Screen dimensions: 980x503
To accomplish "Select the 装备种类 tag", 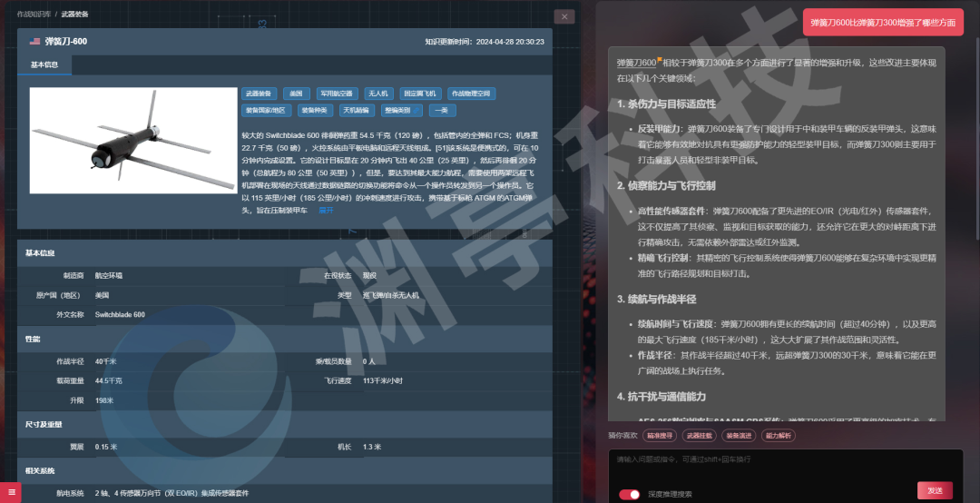I will click(315, 110).
